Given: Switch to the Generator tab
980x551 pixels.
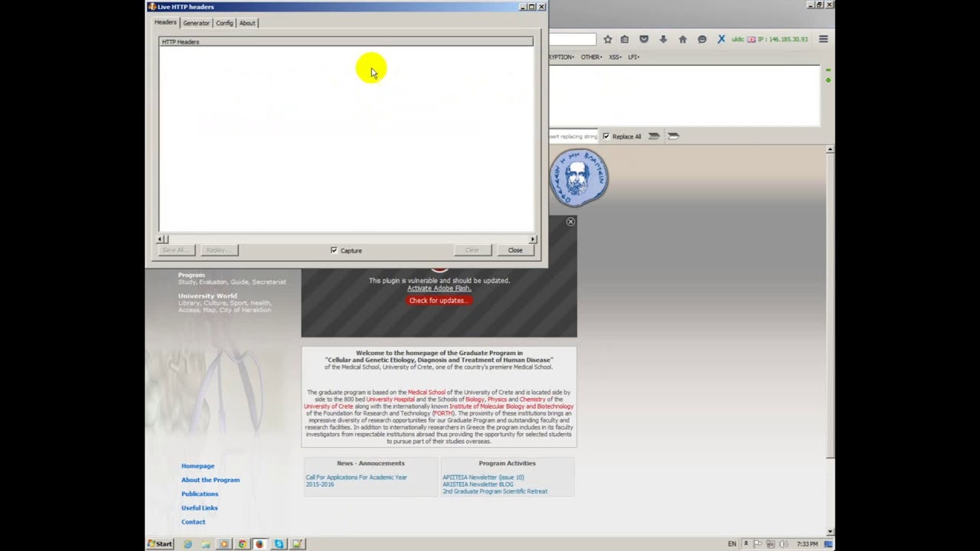Looking at the screenshot, I should (x=196, y=23).
